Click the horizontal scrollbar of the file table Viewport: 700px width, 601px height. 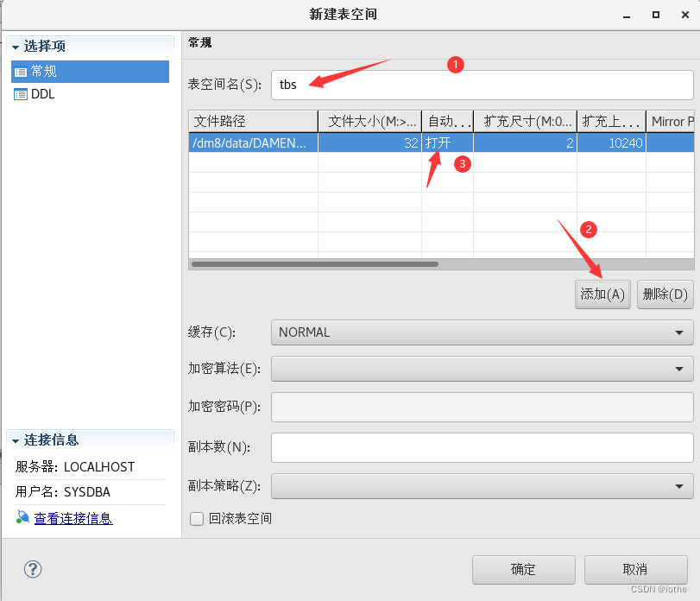pyautogui.click(x=315, y=264)
